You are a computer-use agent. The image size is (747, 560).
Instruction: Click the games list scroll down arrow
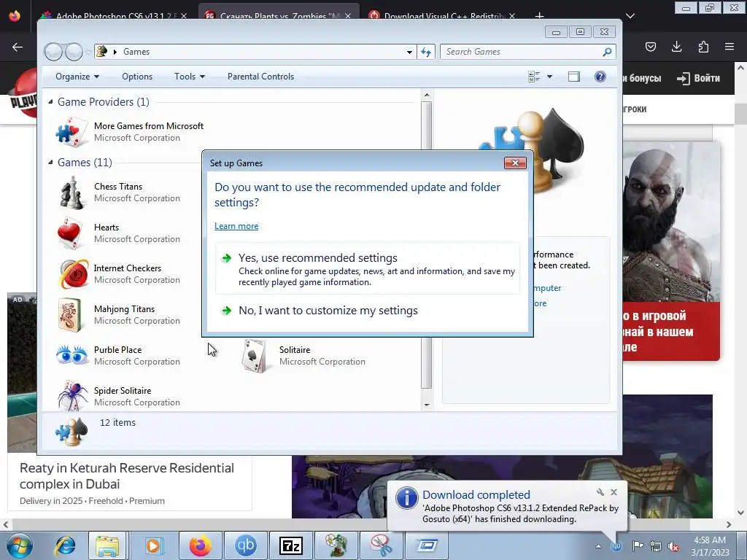coord(427,405)
